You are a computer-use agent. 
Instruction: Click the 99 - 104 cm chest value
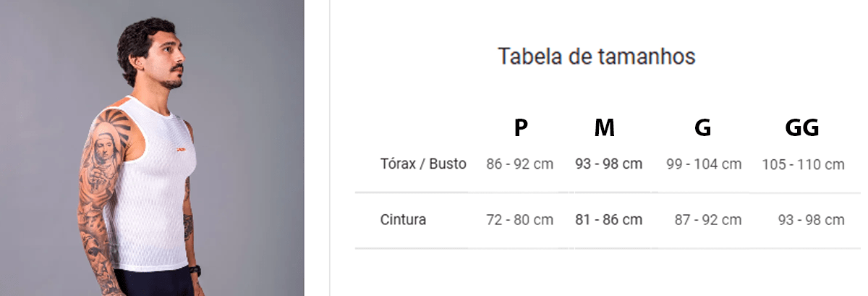[704, 164]
